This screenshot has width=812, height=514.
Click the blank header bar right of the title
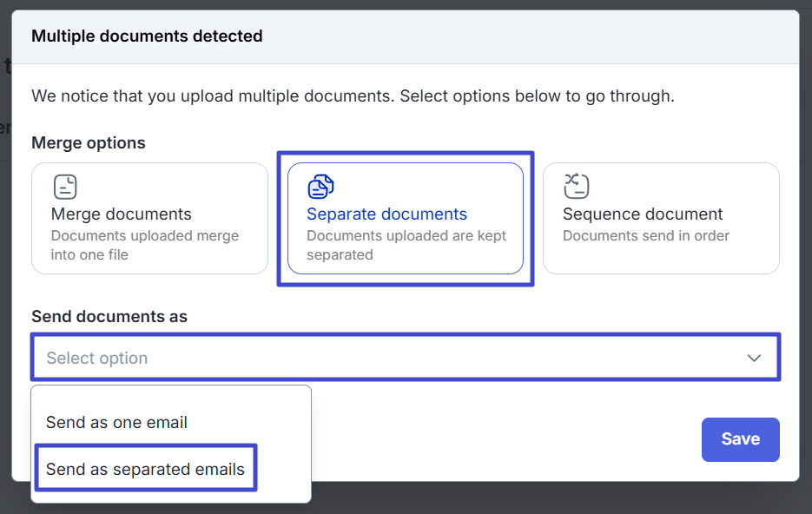538,36
